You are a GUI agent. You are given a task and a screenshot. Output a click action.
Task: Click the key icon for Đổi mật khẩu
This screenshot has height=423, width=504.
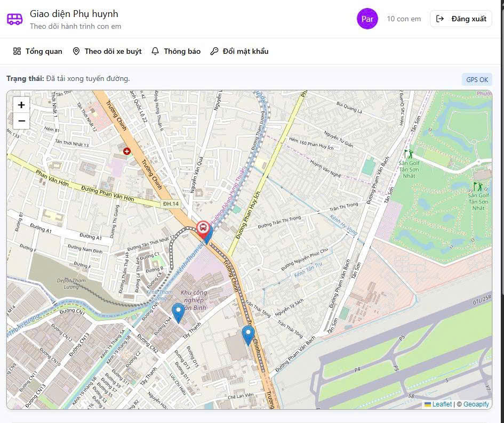tap(214, 52)
